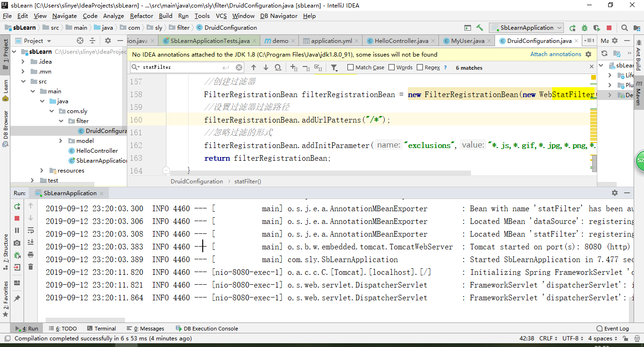
Task: Go to next search occurrence arrow
Action: [x=265, y=67]
